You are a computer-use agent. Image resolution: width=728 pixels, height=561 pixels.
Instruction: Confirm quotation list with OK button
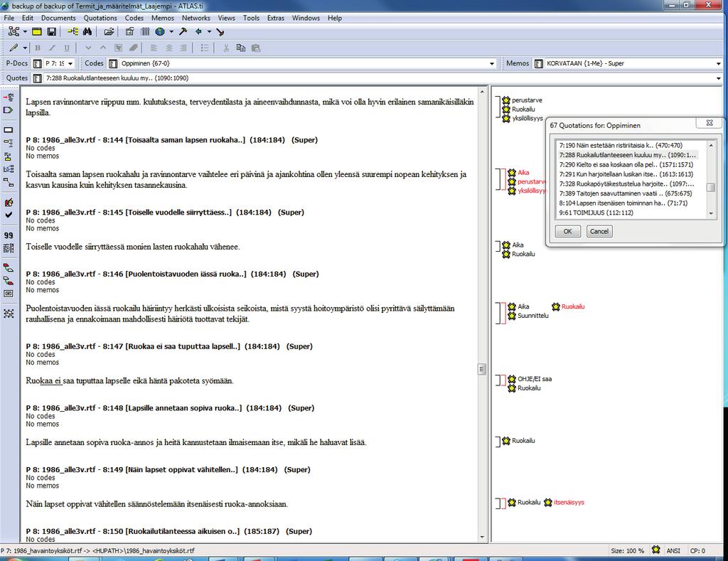[x=568, y=231]
